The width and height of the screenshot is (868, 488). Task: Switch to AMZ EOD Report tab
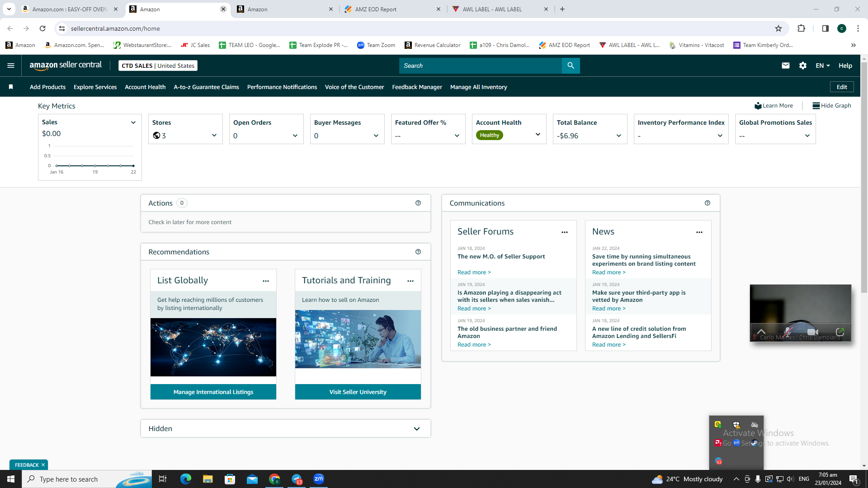(392, 9)
